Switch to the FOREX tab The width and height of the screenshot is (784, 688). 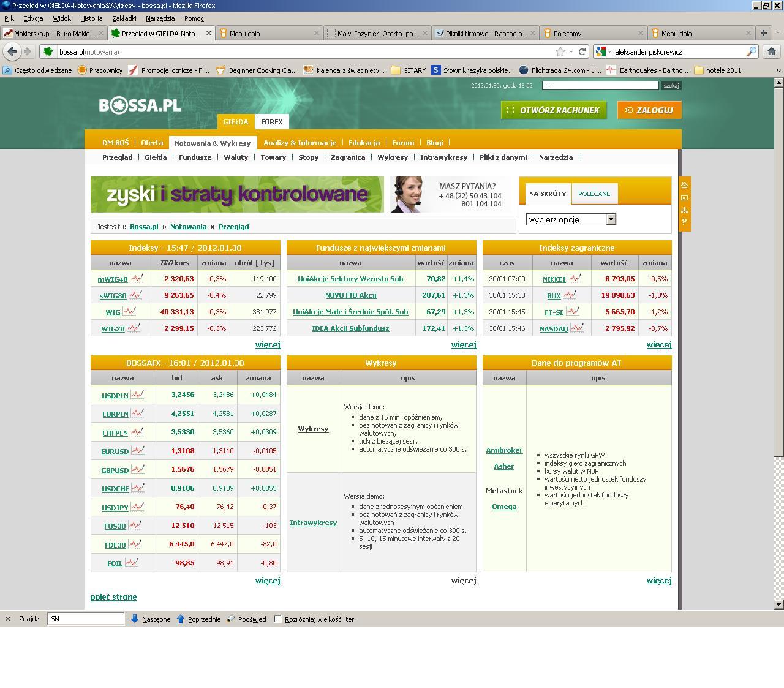click(x=272, y=121)
